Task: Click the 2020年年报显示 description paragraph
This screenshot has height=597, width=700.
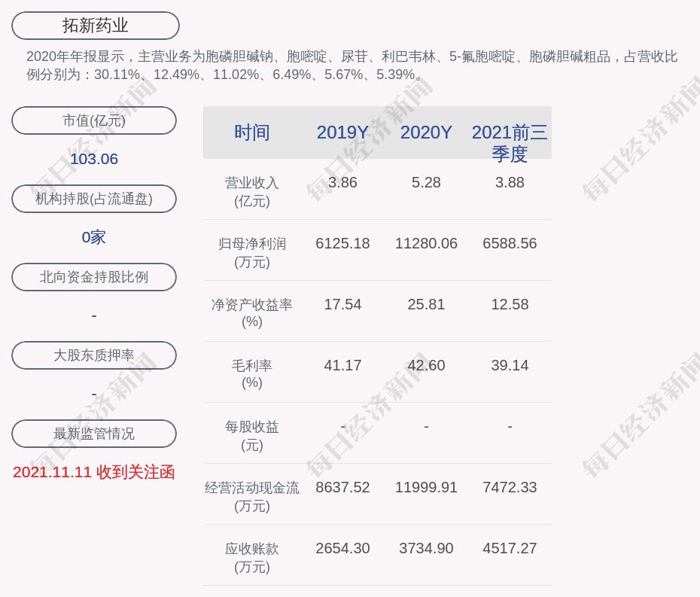Action: (x=352, y=65)
